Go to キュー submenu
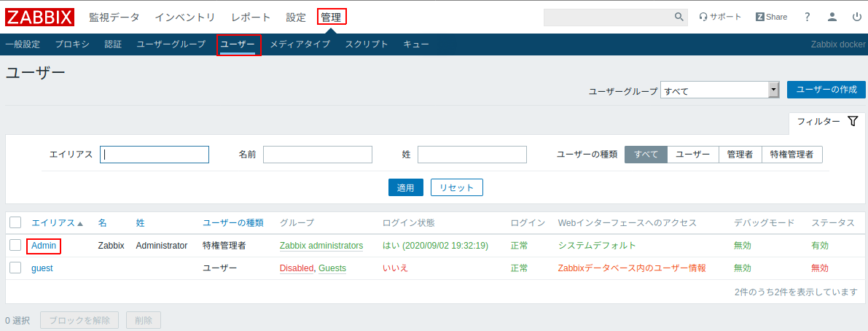 [415, 44]
